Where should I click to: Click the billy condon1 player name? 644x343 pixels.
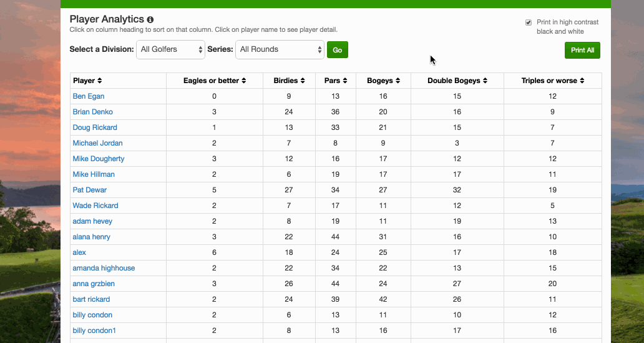tap(94, 331)
